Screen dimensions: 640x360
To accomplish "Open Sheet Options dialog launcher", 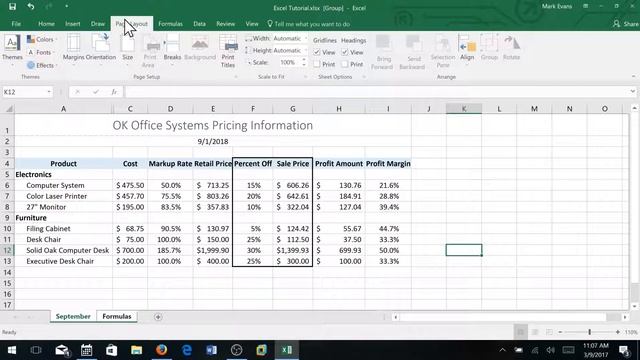I will 364,77.
